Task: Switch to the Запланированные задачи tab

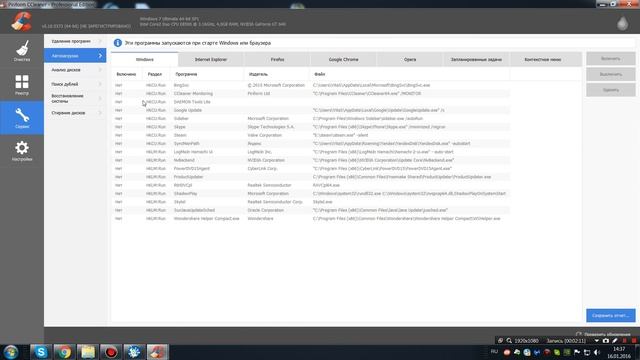Action: 476,59
